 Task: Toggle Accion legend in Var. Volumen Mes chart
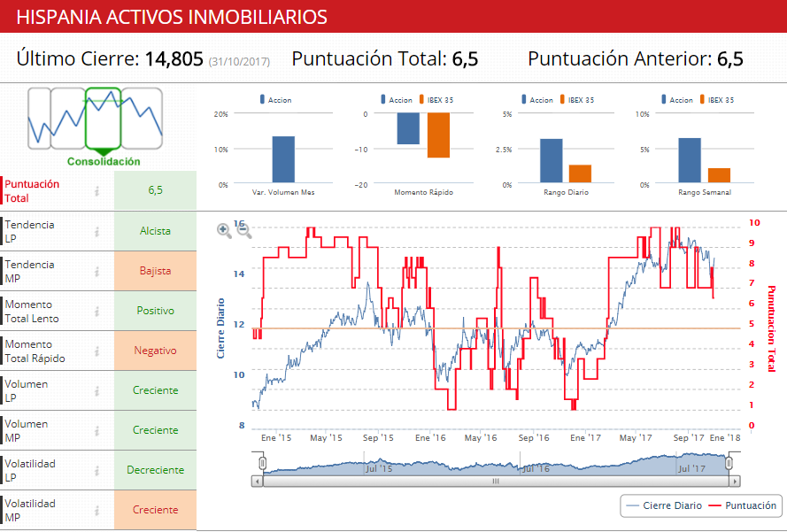click(275, 100)
